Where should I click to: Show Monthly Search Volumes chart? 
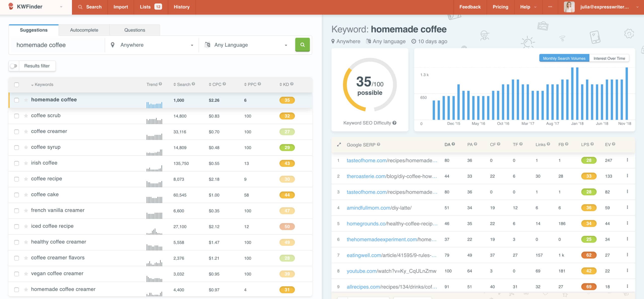564,58
